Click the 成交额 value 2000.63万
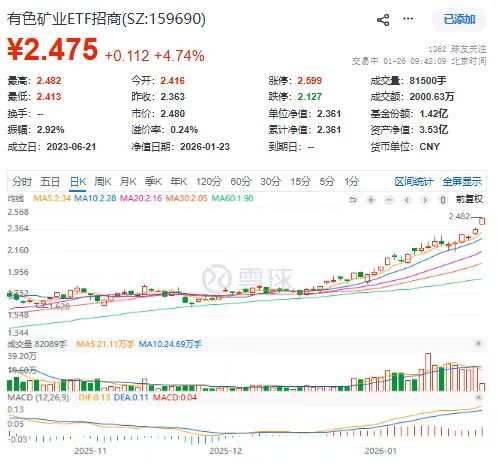Image resolution: width=498 pixels, height=463 pixels. (x=432, y=97)
